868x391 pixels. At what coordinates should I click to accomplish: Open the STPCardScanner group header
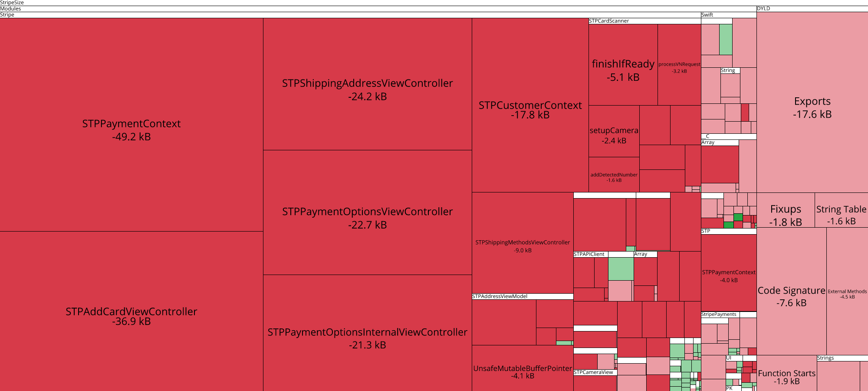[644, 21]
